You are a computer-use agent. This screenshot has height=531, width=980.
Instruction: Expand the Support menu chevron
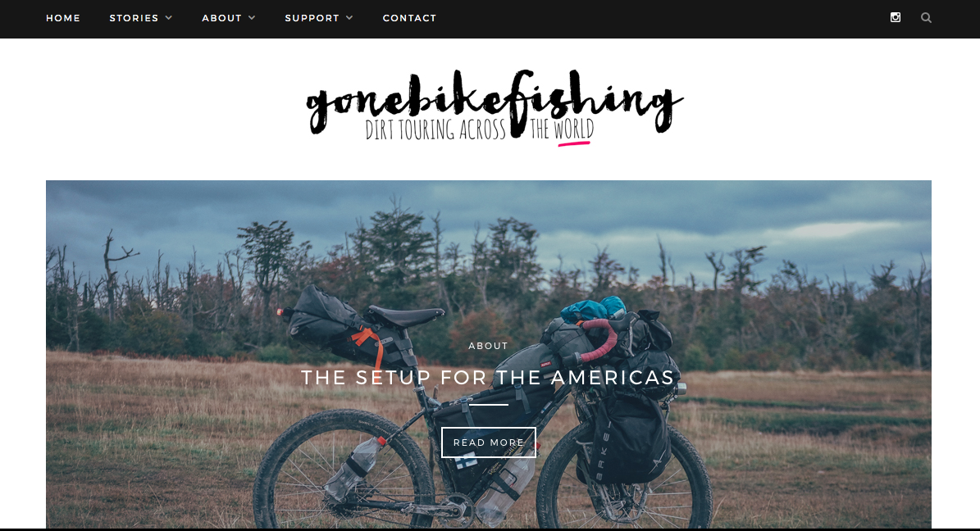(349, 18)
